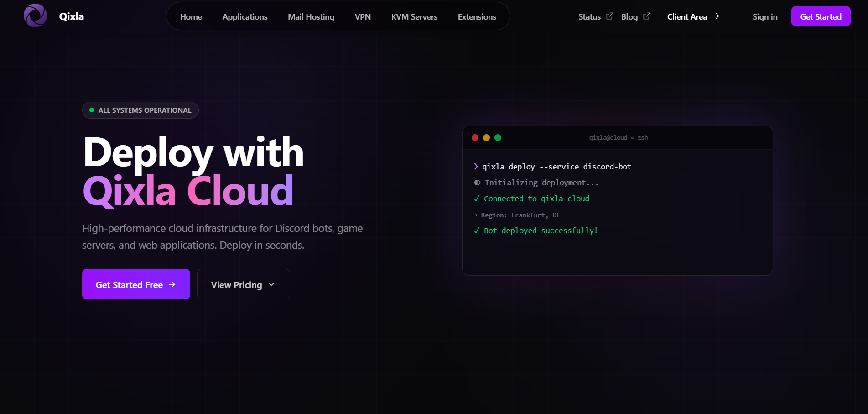
Task: Click the ALL SYSTEMS OPERATIONAL badge
Action: click(x=140, y=110)
